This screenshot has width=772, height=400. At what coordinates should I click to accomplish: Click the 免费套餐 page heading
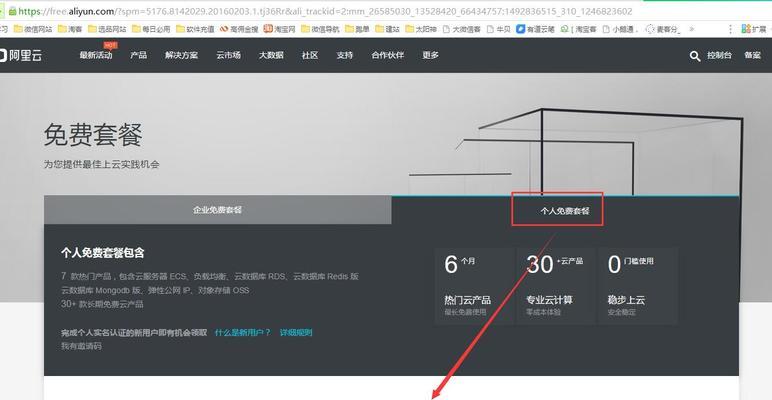[x=93, y=135]
